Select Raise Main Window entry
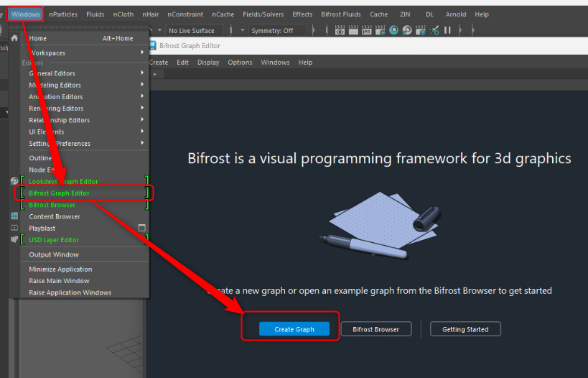 [85, 280]
